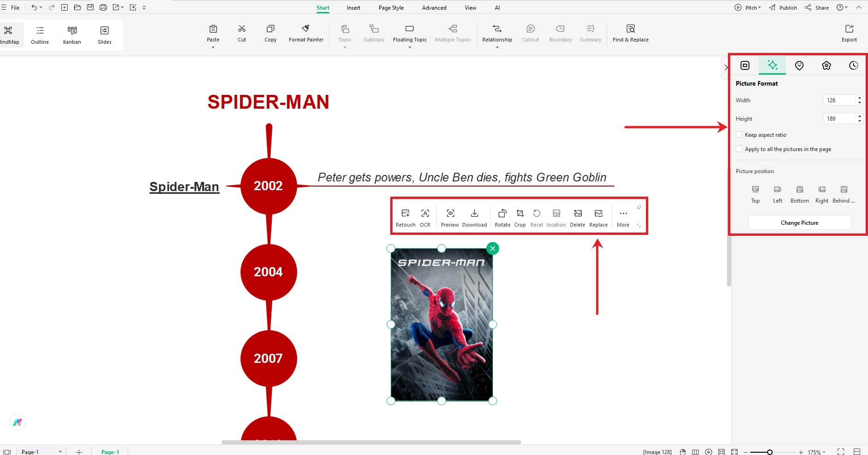Viewport: 868px width, 455px height.
Task: Save the document
Action: (x=90, y=7)
